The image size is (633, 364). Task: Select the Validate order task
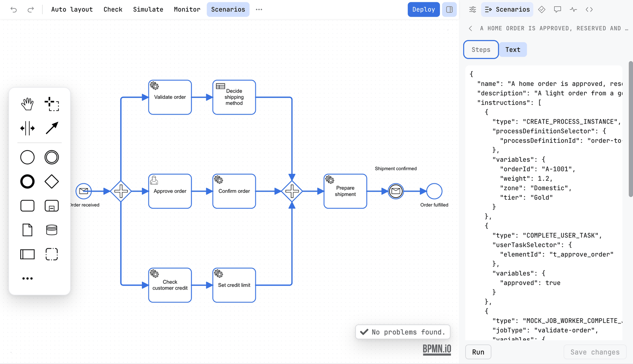(x=170, y=97)
